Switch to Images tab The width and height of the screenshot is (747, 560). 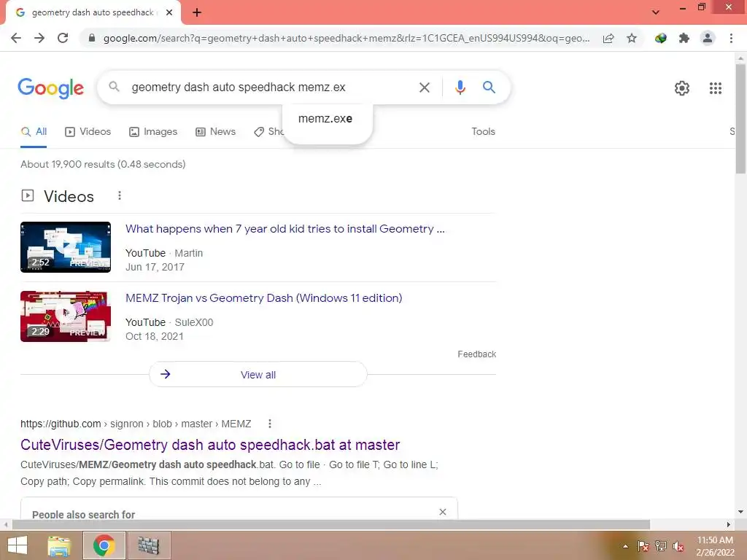click(x=153, y=132)
